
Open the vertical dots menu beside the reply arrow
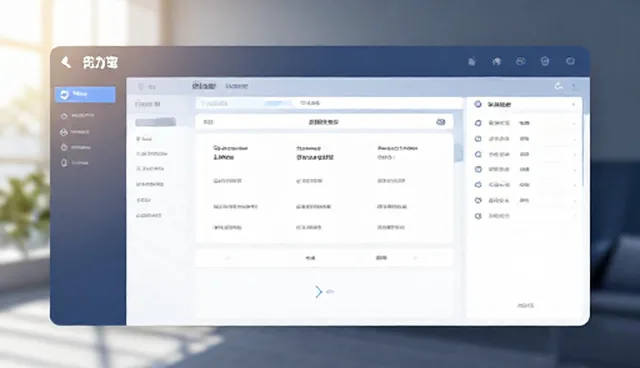coord(574,86)
